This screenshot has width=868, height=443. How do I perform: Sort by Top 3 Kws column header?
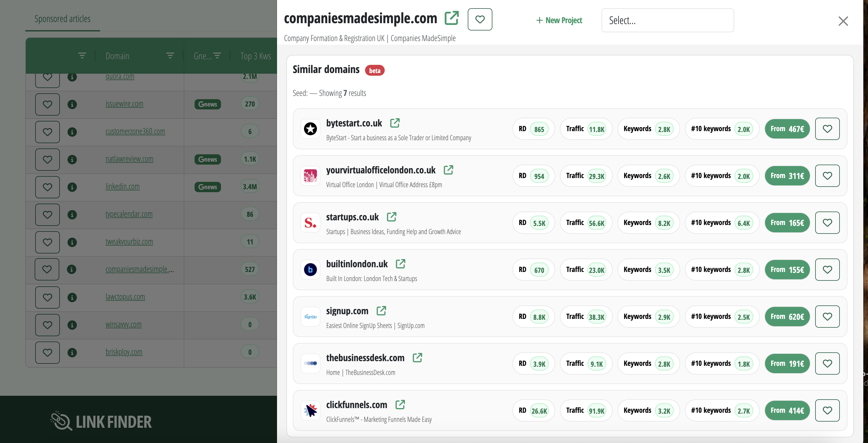(x=256, y=56)
